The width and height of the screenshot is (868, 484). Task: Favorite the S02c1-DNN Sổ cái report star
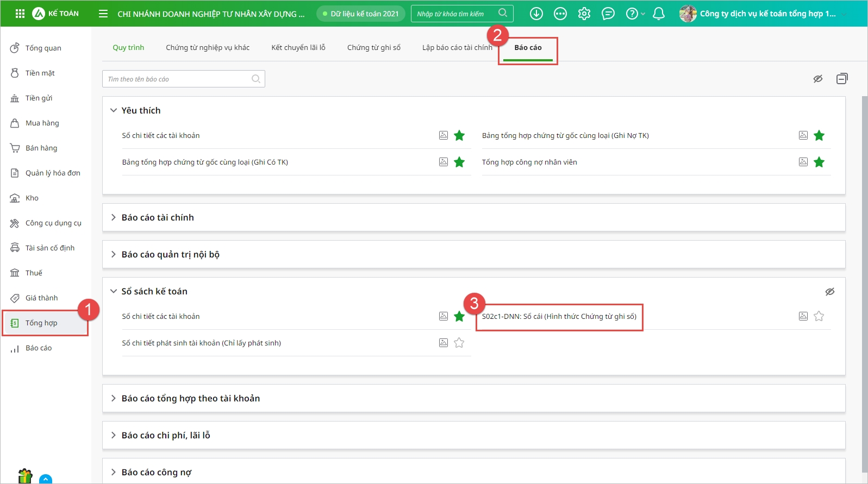pyautogui.click(x=819, y=316)
